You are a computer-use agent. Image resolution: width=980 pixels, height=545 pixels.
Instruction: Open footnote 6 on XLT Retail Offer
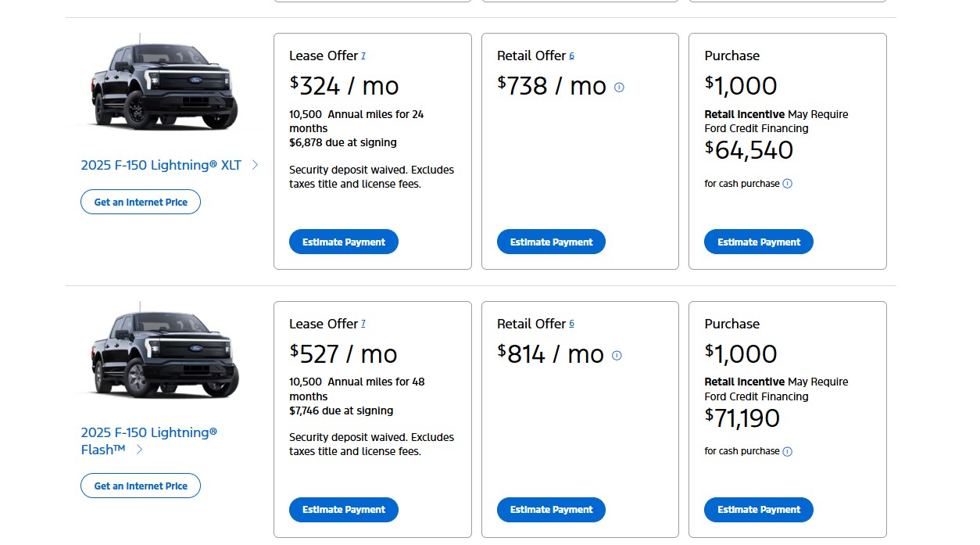[x=571, y=56]
